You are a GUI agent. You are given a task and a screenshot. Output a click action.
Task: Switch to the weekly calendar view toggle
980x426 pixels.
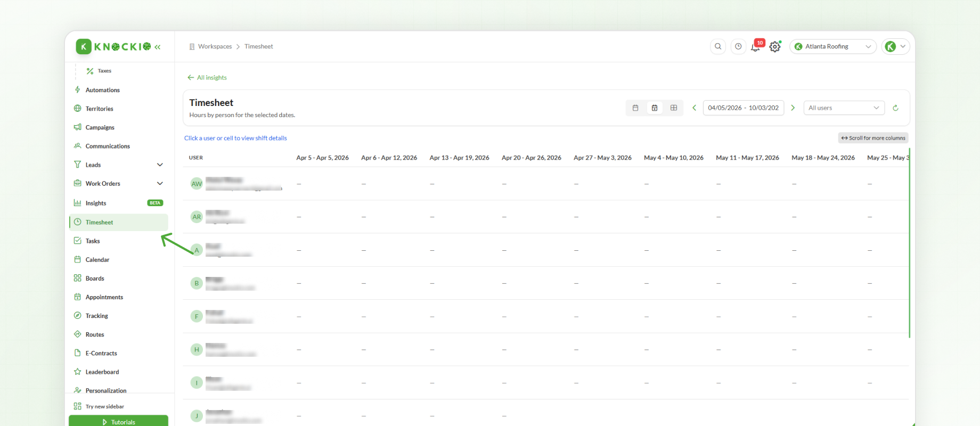tap(655, 108)
